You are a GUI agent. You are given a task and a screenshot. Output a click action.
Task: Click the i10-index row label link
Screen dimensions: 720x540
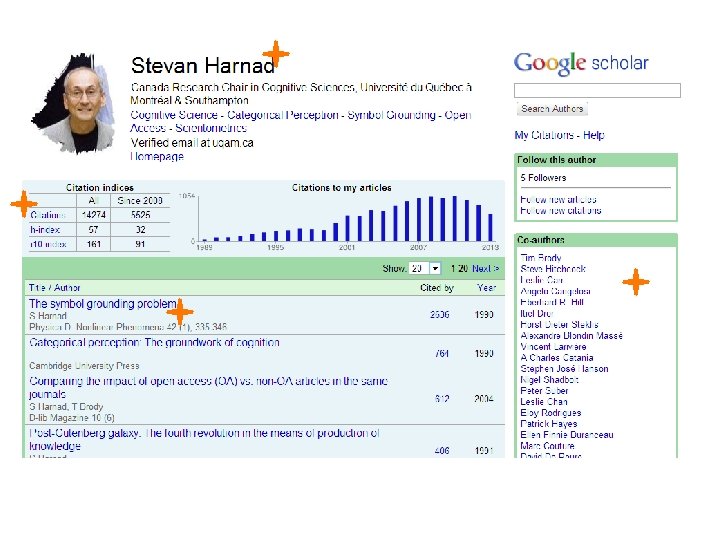[x=48, y=244]
